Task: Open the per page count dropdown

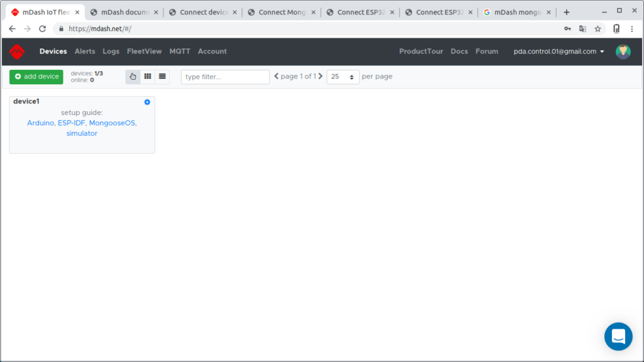Action: [x=343, y=77]
